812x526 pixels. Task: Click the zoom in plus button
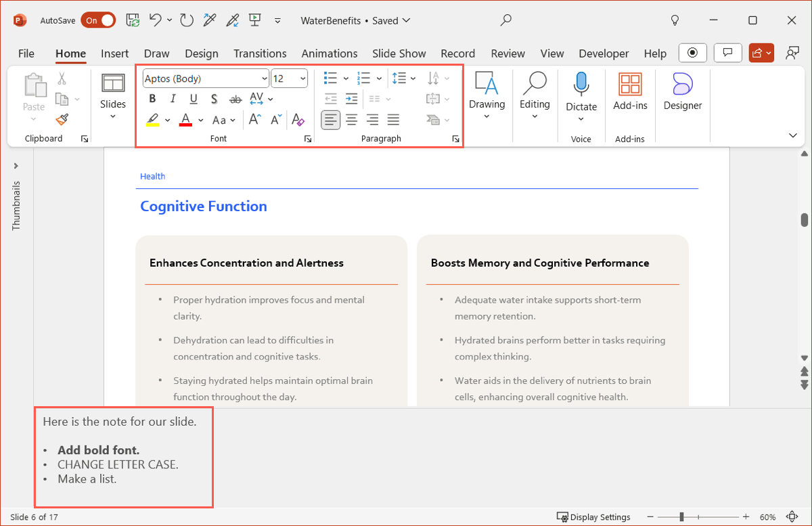click(x=746, y=517)
